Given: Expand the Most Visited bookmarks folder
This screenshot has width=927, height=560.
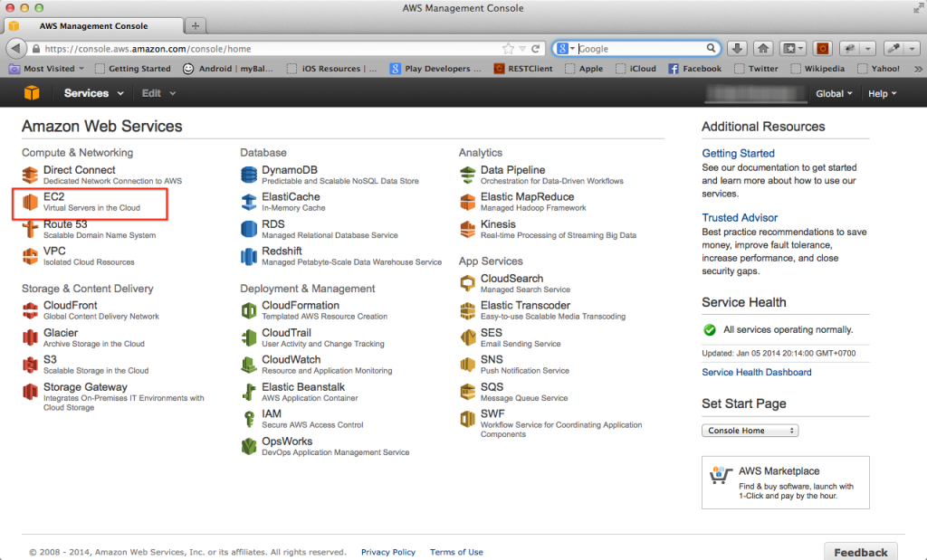Looking at the screenshot, I should tap(47, 69).
